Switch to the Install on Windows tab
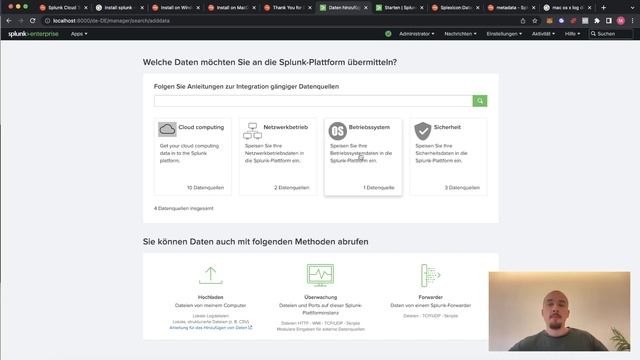 tap(175, 8)
